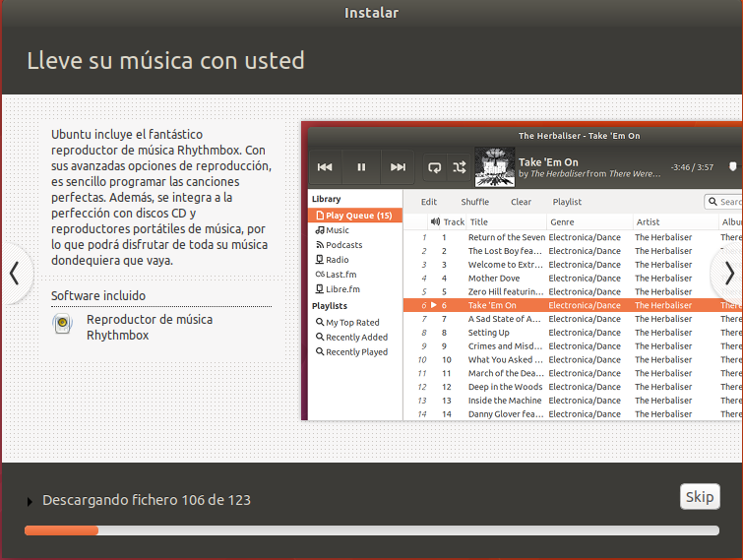Click the Rhythmbox speaker application icon
This screenshot has width=743, height=560.
pyautogui.click(x=62, y=324)
